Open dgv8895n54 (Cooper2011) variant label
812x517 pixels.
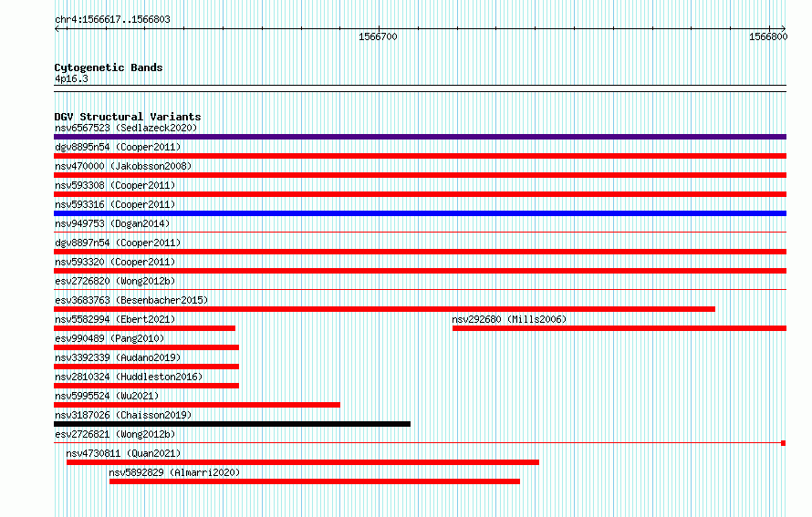tap(118, 147)
